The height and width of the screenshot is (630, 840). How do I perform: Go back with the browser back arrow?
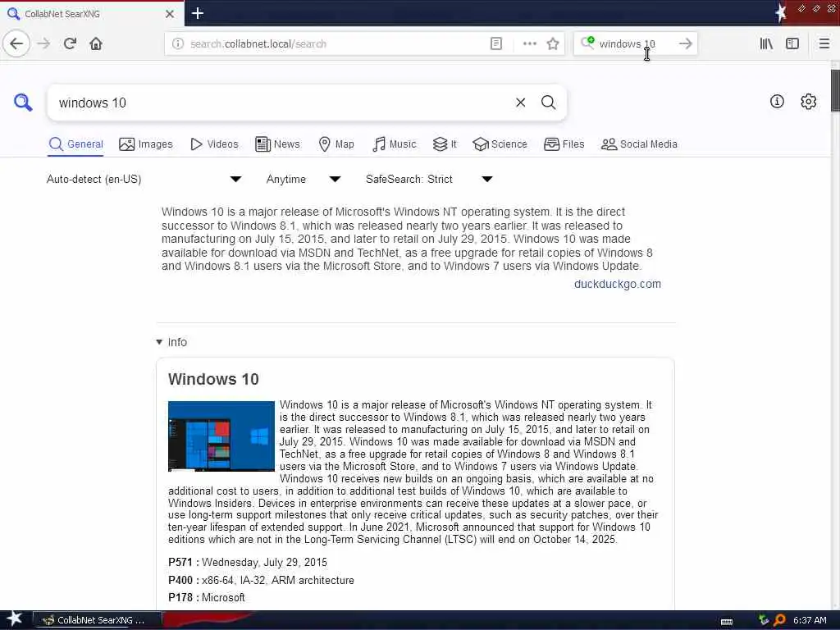pos(16,43)
